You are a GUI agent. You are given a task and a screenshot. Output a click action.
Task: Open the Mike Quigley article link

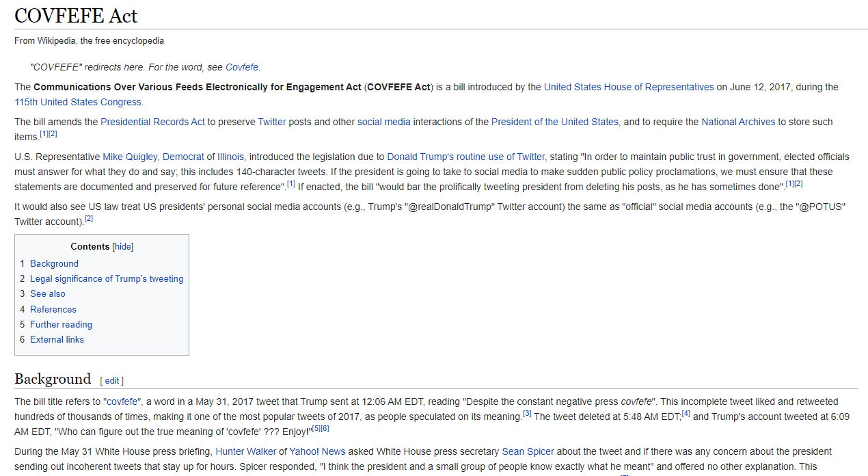coord(131,157)
